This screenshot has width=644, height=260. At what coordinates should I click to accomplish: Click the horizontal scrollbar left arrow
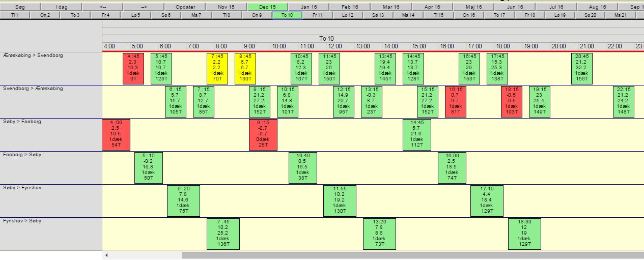pyautogui.click(x=106, y=255)
